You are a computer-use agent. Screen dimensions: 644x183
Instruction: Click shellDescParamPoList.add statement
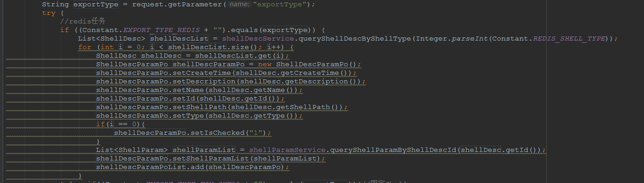192,167
